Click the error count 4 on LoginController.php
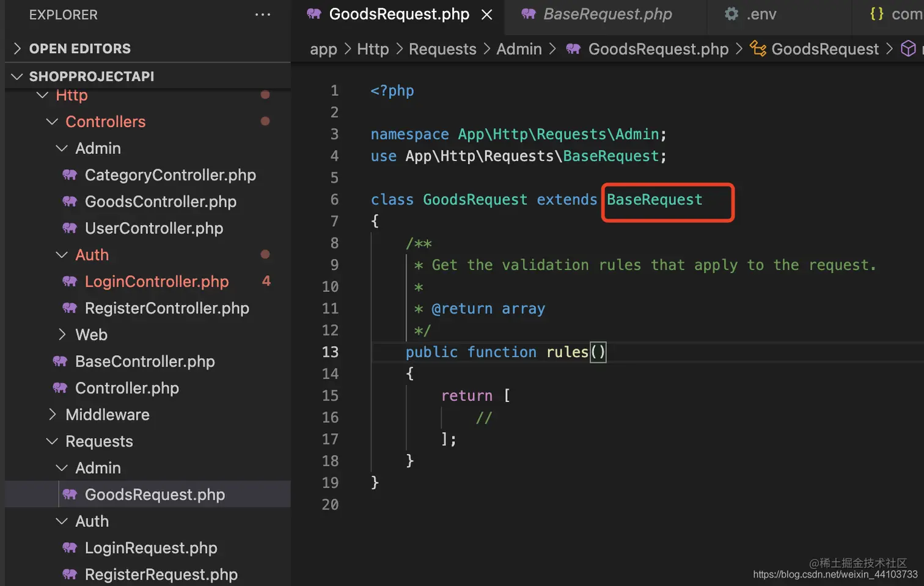 point(266,281)
